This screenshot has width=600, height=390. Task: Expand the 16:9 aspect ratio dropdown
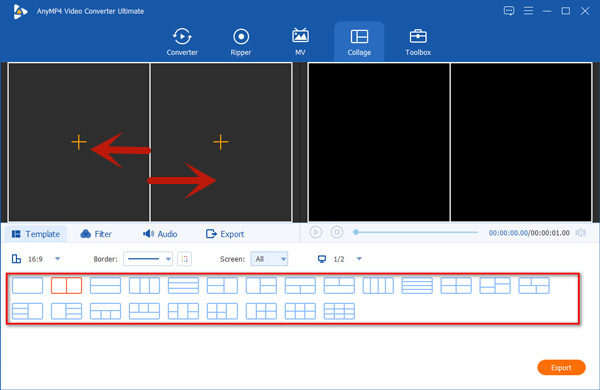coord(57,259)
